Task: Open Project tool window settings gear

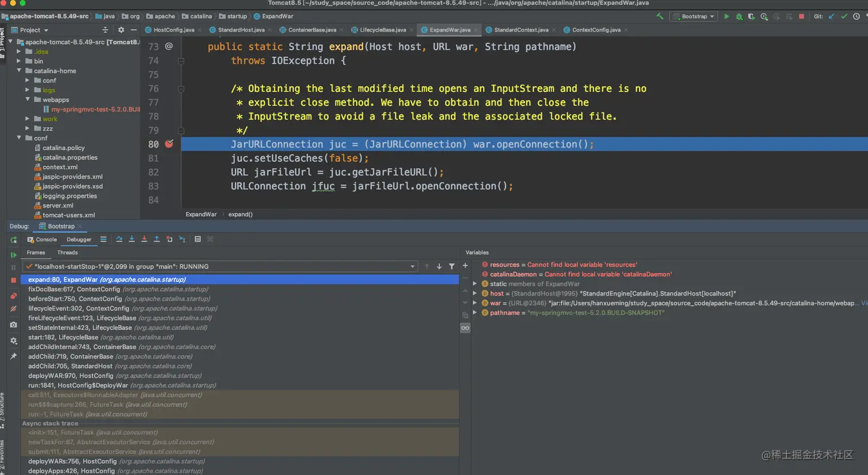Action: tap(121, 30)
